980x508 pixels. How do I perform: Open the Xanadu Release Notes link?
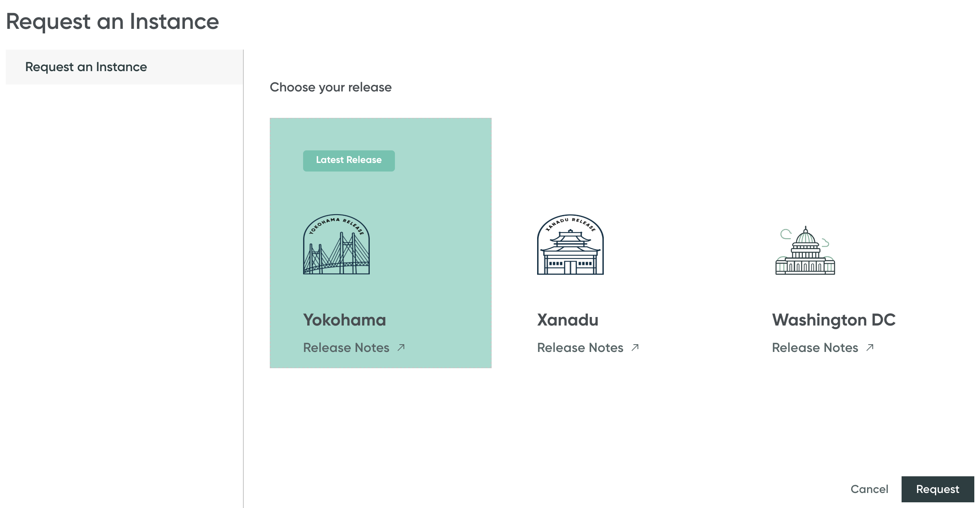coord(580,348)
